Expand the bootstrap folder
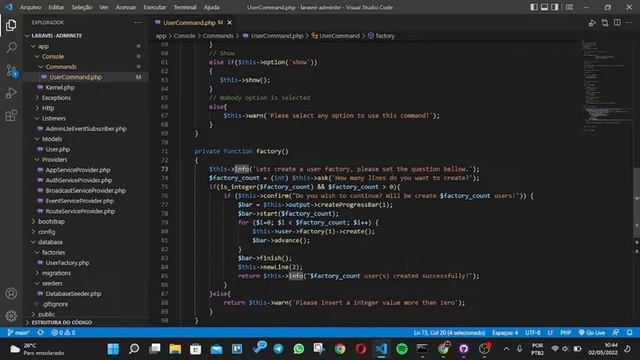The image size is (640, 360). pyautogui.click(x=86, y=221)
